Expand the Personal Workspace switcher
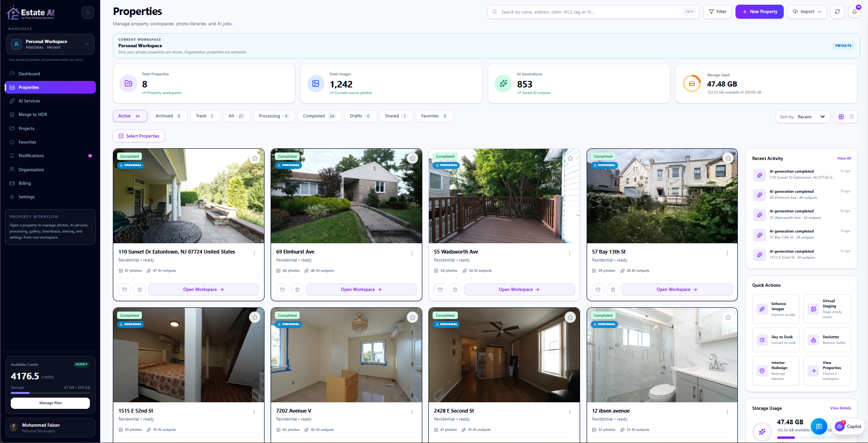The height and width of the screenshot is (443, 868). point(51,44)
